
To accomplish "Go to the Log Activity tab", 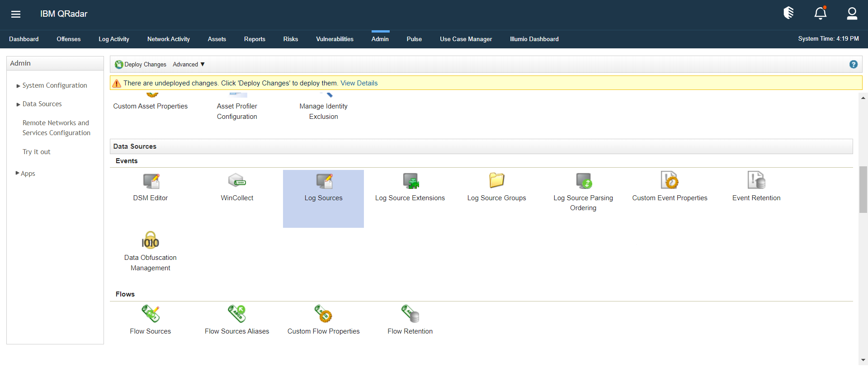I will click(x=114, y=39).
